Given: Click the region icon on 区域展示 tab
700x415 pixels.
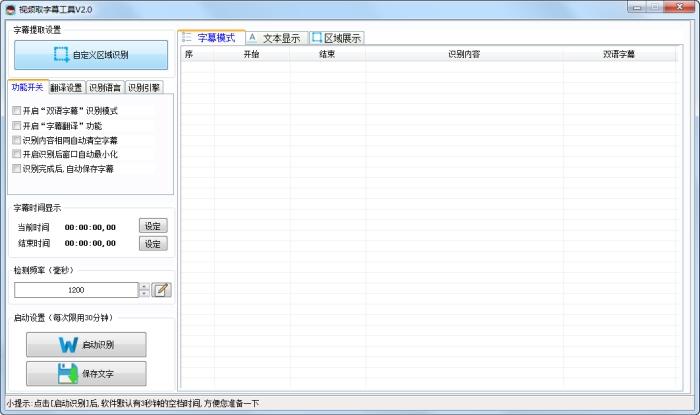Looking at the screenshot, I should (317, 37).
